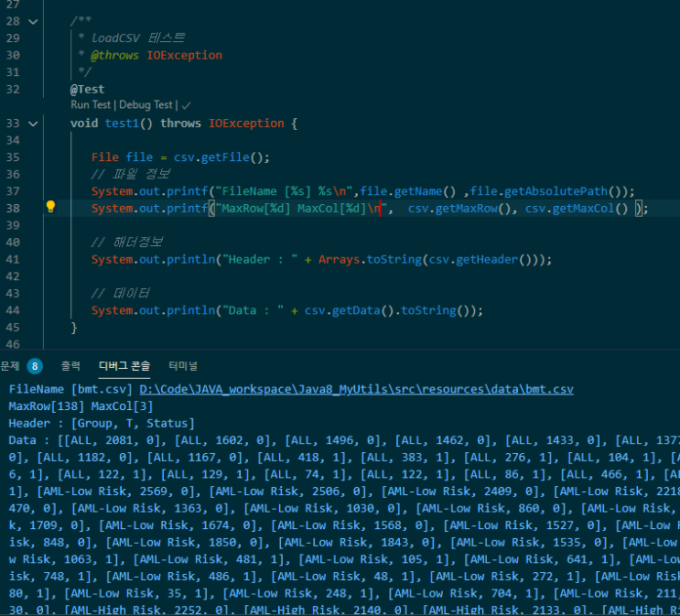Image resolution: width=680 pixels, height=616 pixels.
Task: Click the lightbulb quick-fix icon on line 38
Action: [50, 207]
